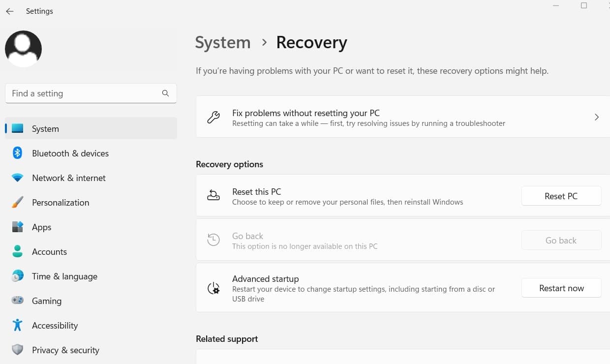Click the Time & language globe icon
The width and height of the screenshot is (610, 364).
tap(18, 276)
